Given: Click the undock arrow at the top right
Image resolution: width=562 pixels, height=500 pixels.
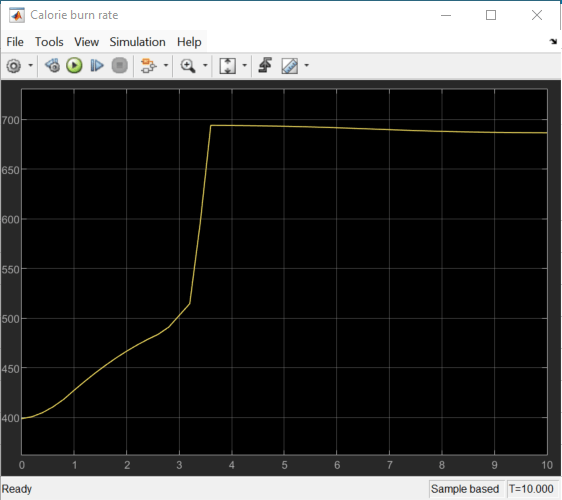Looking at the screenshot, I should [553, 42].
